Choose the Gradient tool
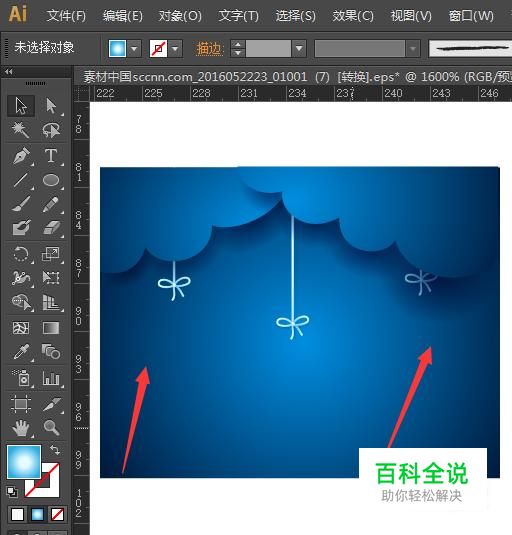The height and width of the screenshot is (535, 512). 51,328
